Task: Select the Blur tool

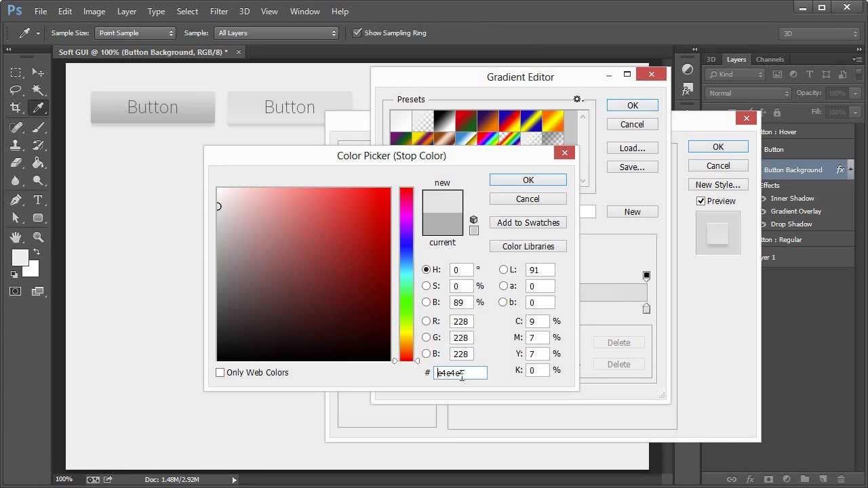Action: pos(16,180)
